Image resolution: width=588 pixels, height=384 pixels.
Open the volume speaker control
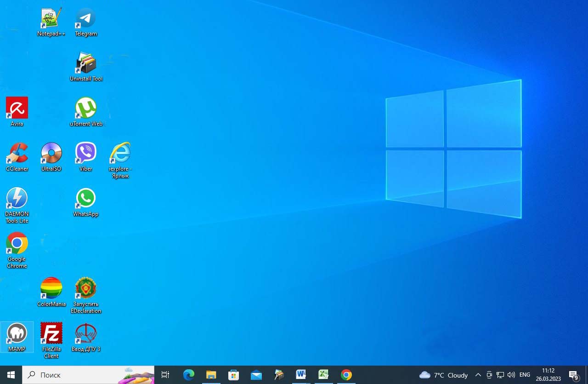(x=511, y=375)
